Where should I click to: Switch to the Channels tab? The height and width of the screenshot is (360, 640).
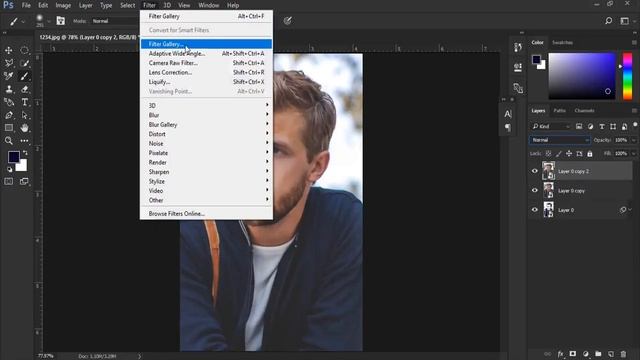[584, 111]
